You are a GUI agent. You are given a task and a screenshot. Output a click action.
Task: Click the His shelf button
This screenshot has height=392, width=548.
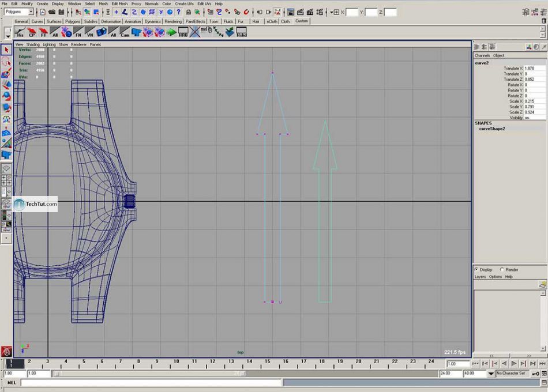20,32
